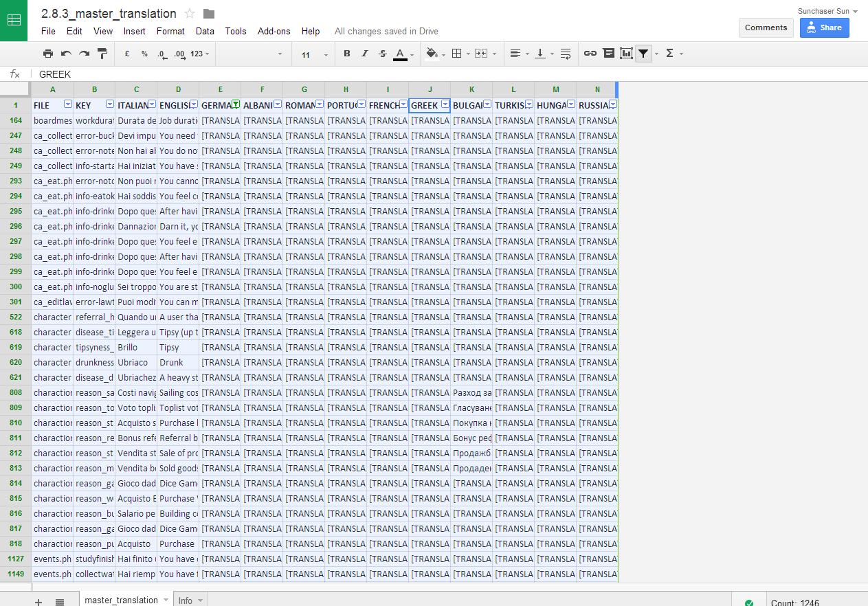Image resolution: width=868 pixels, height=606 pixels.
Task: Expand the FILE column filter dropdown
Action: (67, 104)
